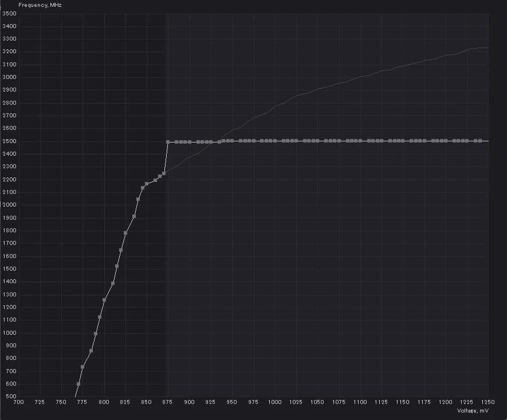This screenshot has width=507, height=420.
Task: Pick the curve point at 865 mV
Action: point(160,176)
